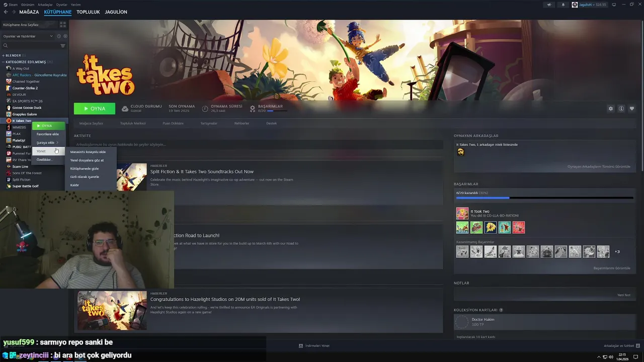Click the collection cards help question mark

click(x=501, y=310)
